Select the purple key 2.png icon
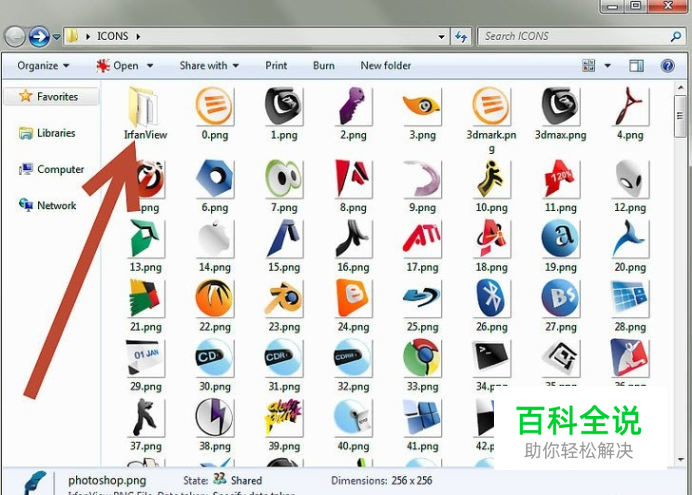Image resolution: width=692 pixels, height=495 pixels. 353,106
